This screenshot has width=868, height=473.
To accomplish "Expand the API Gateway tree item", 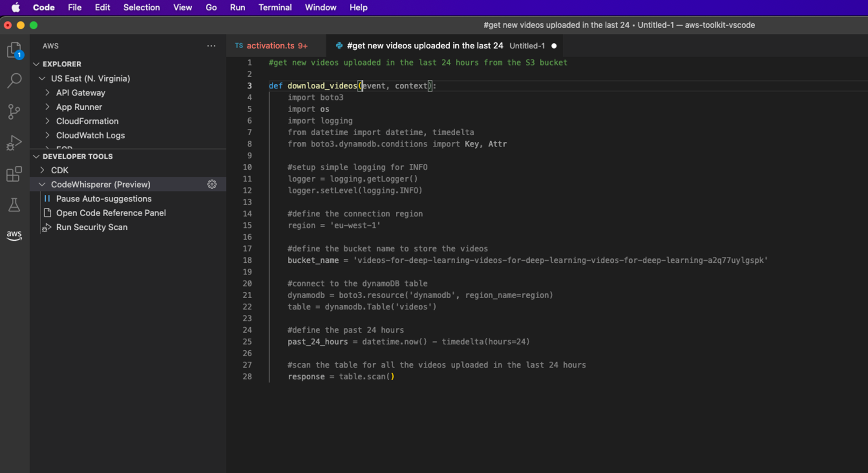I will pyautogui.click(x=48, y=92).
